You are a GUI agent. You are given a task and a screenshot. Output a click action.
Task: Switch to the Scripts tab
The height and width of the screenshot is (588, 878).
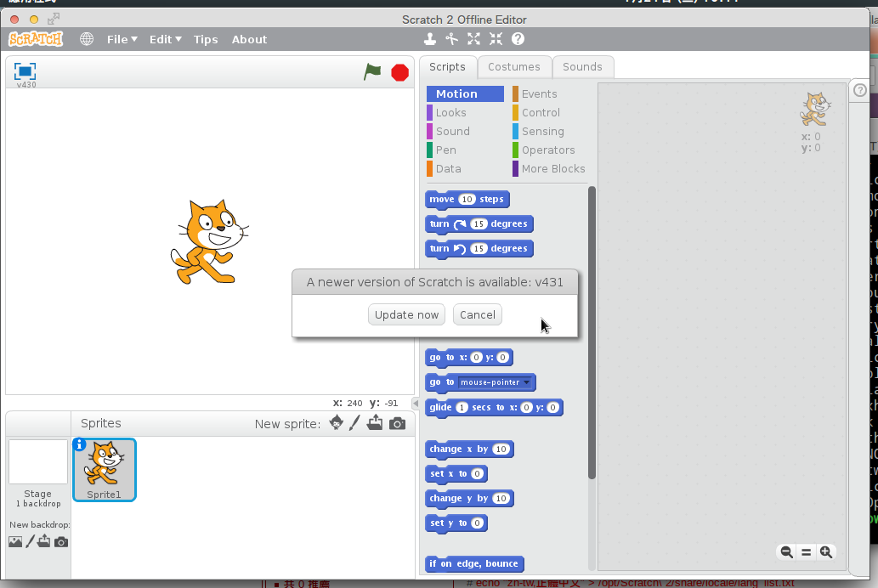click(x=447, y=66)
